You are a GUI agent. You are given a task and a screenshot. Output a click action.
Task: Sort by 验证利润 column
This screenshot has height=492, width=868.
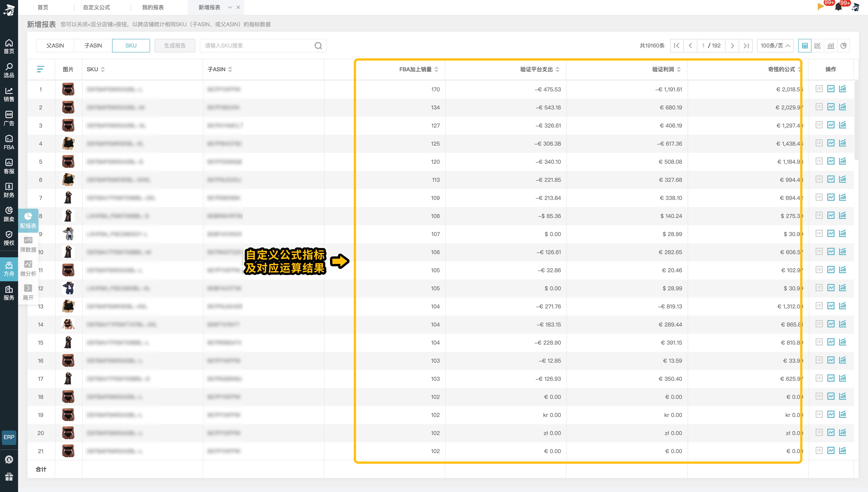pos(679,69)
